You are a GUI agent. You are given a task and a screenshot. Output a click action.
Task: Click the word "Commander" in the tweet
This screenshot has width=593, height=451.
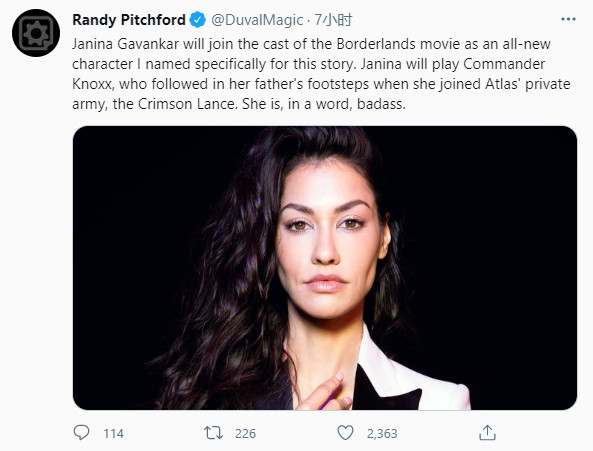(504, 64)
